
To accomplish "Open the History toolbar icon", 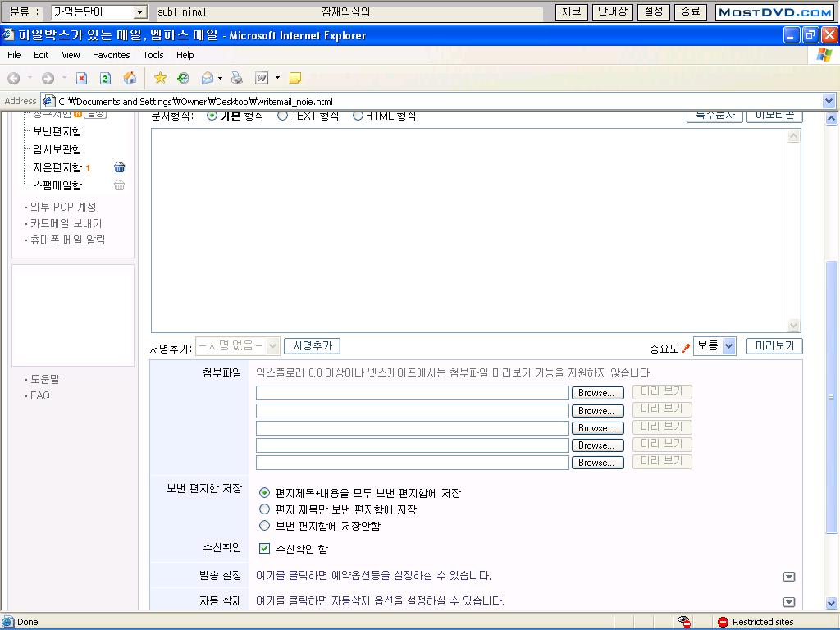I will 184,78.
